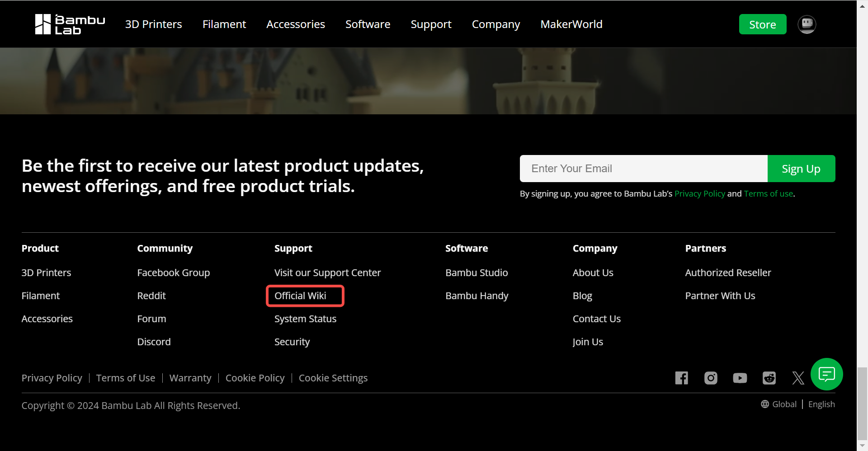Click the scrollbar down arrow
This screenshot has height=451, width=868.
pyautogui.click(x=862, y=446)
